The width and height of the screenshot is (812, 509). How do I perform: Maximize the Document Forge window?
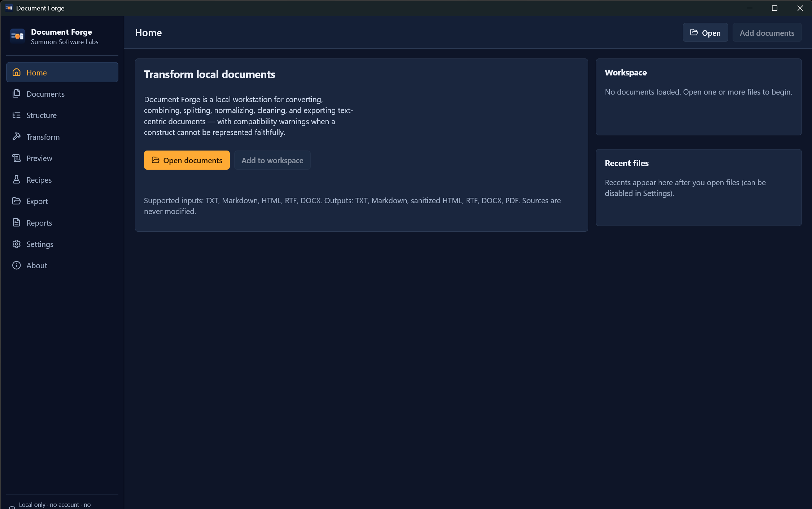774,8
